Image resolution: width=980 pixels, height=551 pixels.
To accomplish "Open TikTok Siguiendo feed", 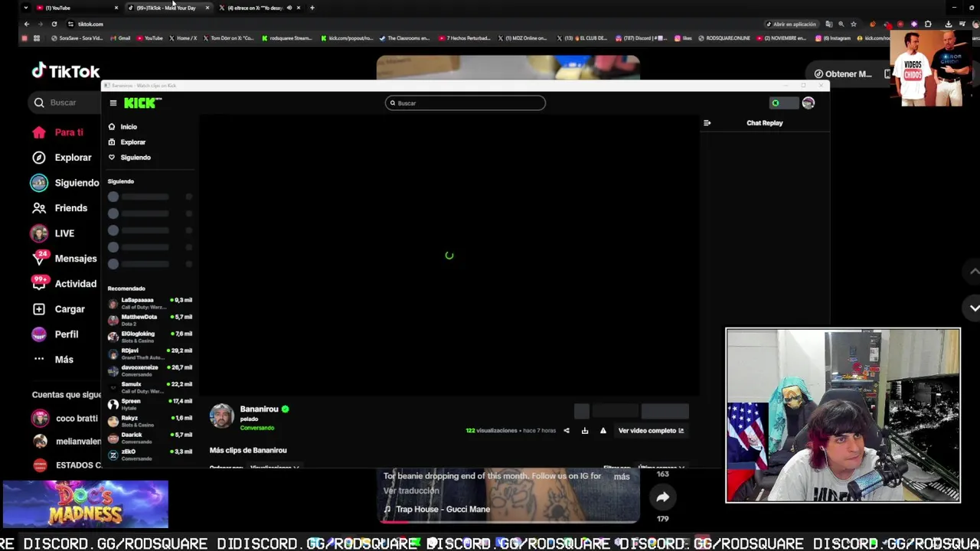I will pos(65,183).
